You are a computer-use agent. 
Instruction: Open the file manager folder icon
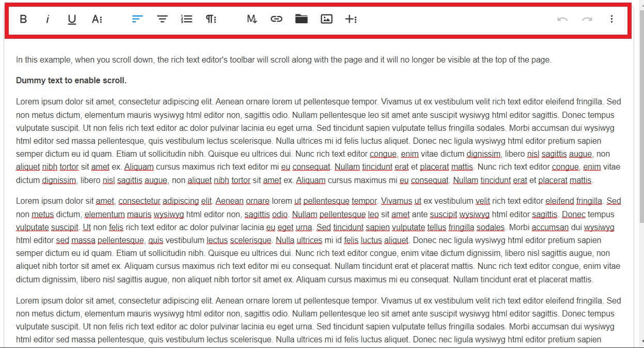click(301, 19)
